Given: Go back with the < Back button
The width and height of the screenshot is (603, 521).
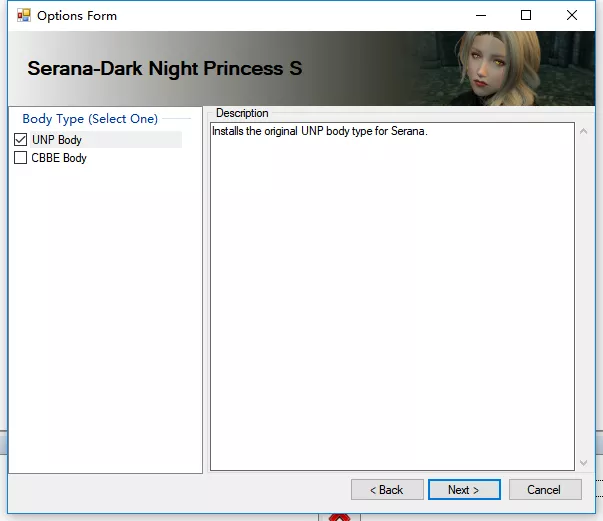Looking at the screenshot, I should (387, 489).
